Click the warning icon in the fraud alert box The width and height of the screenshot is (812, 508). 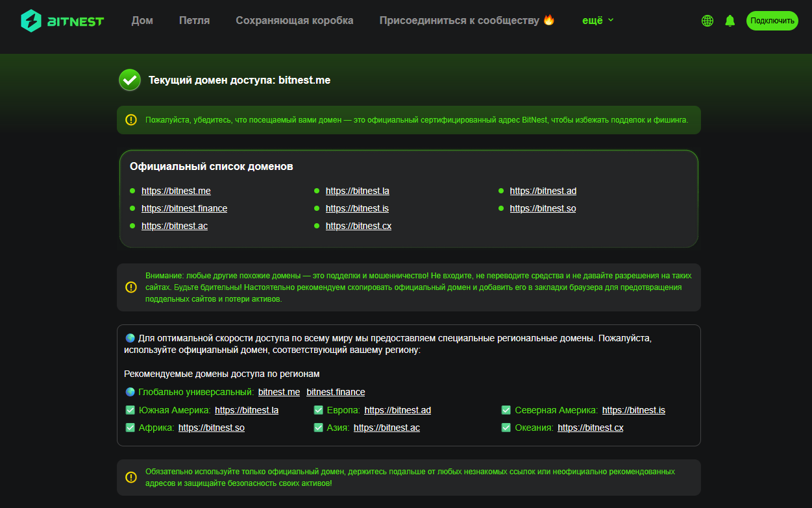[x=130, y=287]
